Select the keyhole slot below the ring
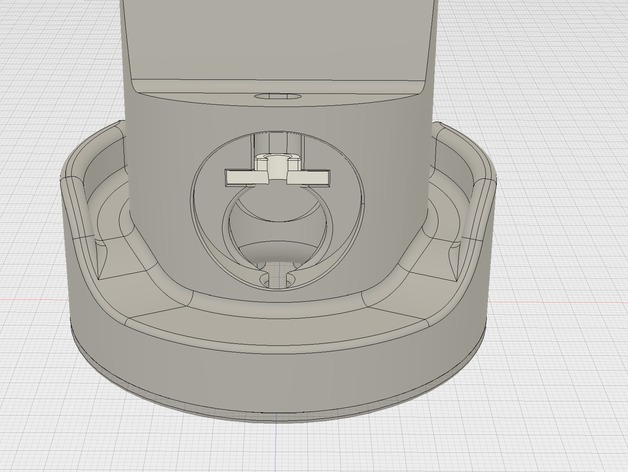This screenshot has height=472, width=628. tap(277, 275)
